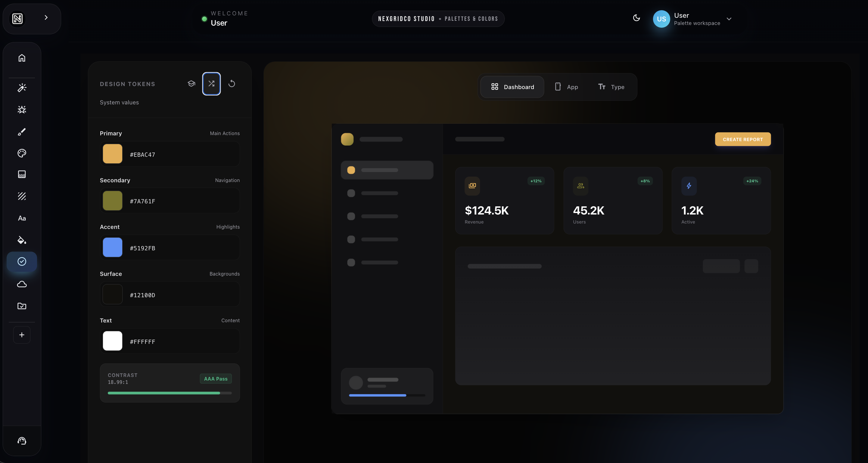Select the brush tool in the sidebar
The image size is (868, 463).
[x=22, y=131]
